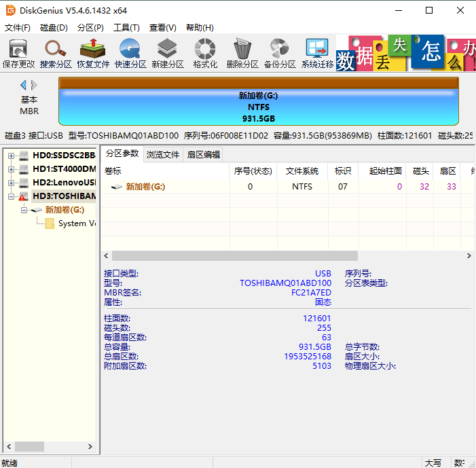Image resolution: width=476 pixels, height=468 pixels.
Task: Expand the HD1:ST4000DM tree node
Action: click(x=11, y=169)
